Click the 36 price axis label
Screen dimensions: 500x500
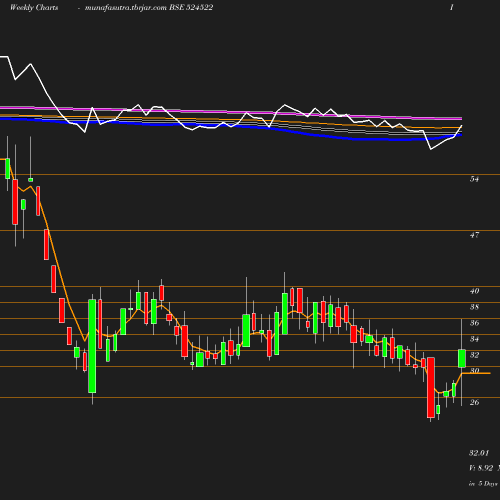point(474,323)
